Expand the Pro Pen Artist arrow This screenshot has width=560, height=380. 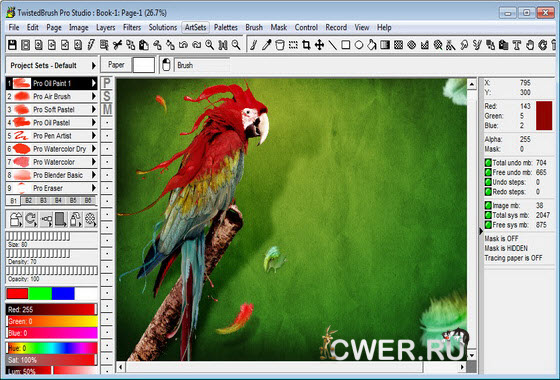point(94,136)
